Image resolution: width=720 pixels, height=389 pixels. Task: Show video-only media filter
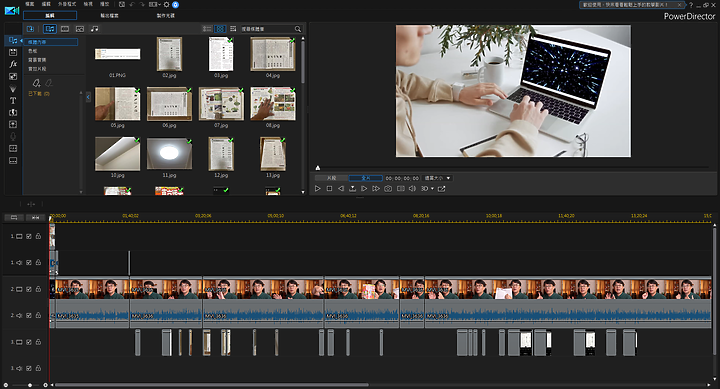[65, 29]
